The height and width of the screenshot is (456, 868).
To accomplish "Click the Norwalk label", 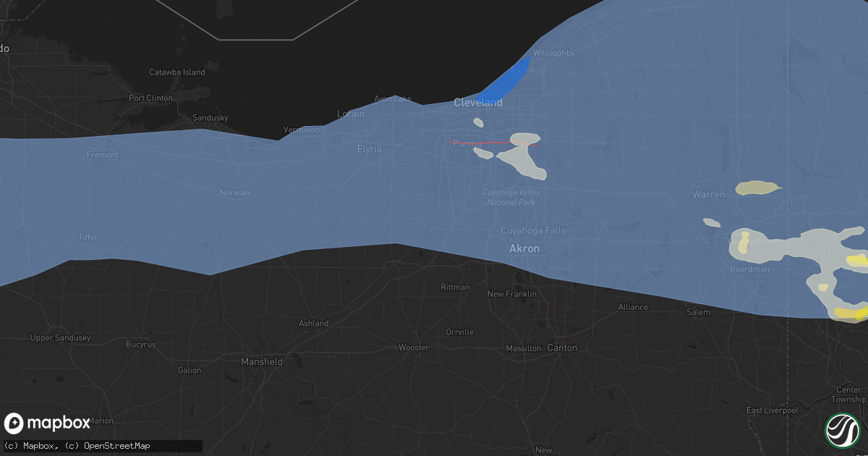I will coord(236,193).
